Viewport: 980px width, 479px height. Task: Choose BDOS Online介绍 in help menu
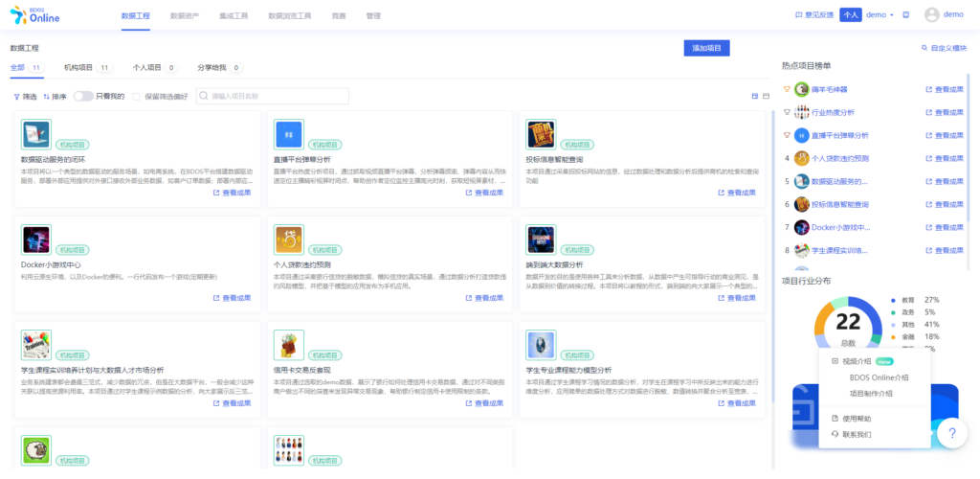pyautogui.click(x=879, y=377)
